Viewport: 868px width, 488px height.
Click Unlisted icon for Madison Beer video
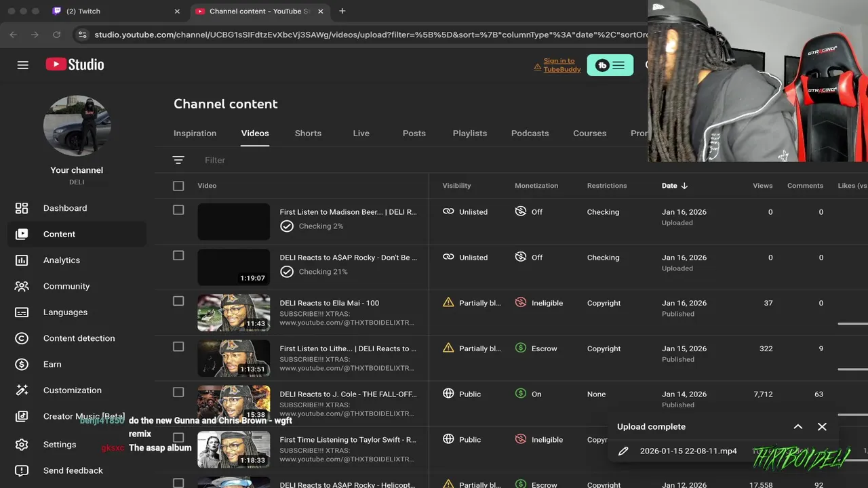[x=448, y=211]
